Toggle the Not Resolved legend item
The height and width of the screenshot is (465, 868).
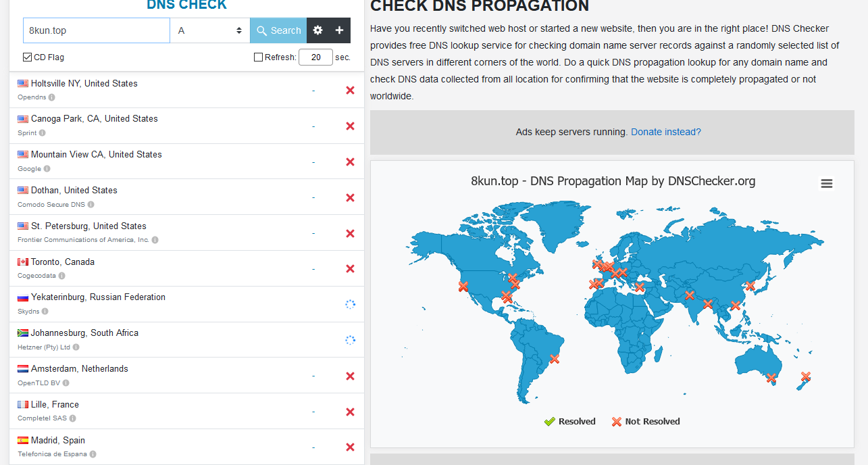click(645, 421)
